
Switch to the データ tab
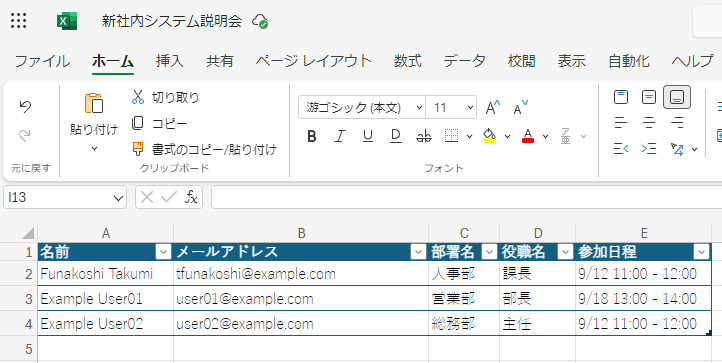465,61
